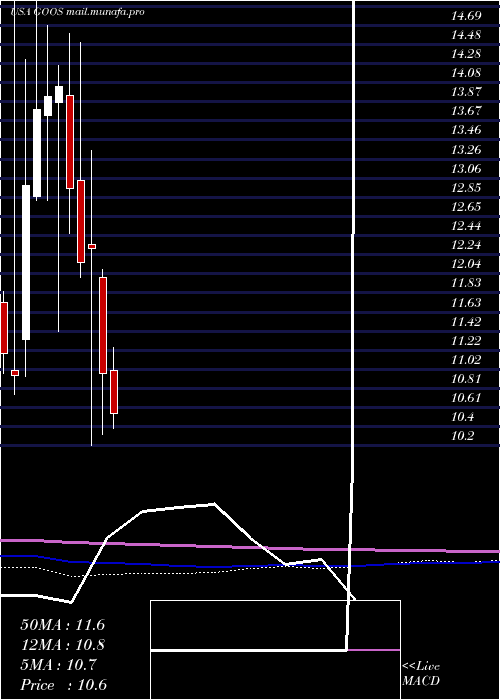Select the 11.02 price axis label
Screen dimensions: 500x700
point(466,360)
